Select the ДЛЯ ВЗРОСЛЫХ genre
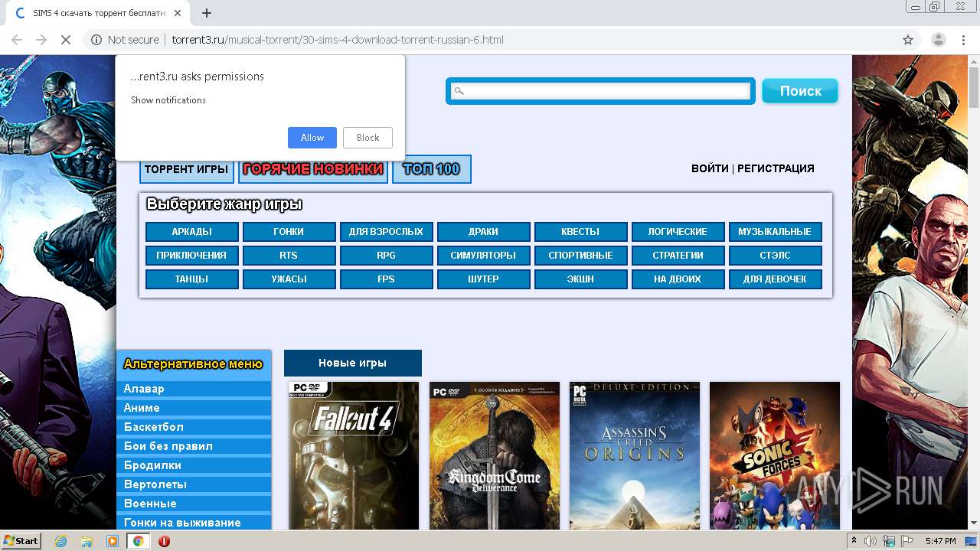Image resolution: width=980 pixels, height=551 pixels. click(386, 232)
